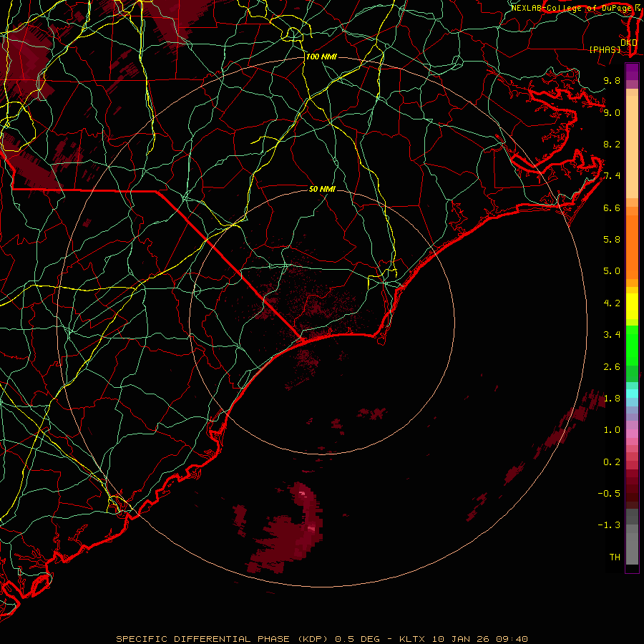
Task: Select the 6.6 scale label
Action: [612, 208]
